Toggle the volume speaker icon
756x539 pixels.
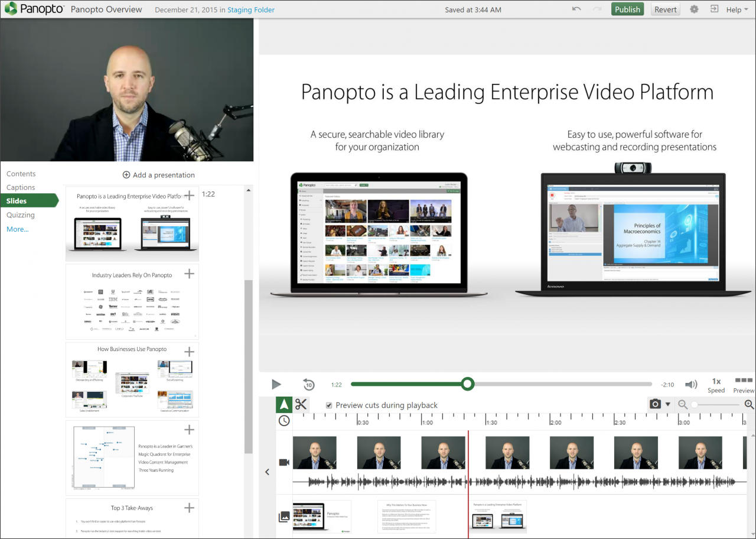point(691,385)
